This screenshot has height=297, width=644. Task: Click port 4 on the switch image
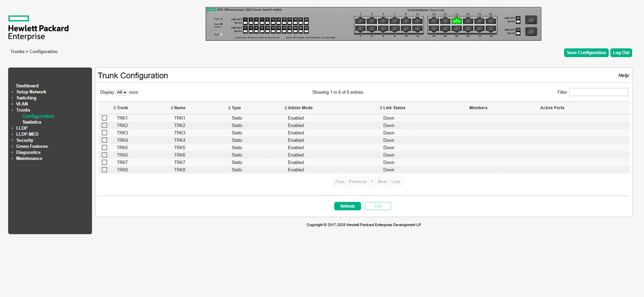point(372,29)
